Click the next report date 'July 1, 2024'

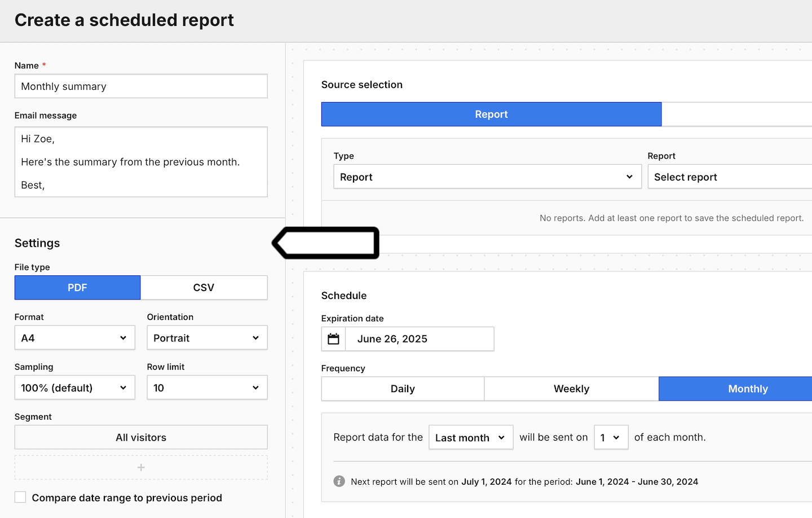(487, 481)
